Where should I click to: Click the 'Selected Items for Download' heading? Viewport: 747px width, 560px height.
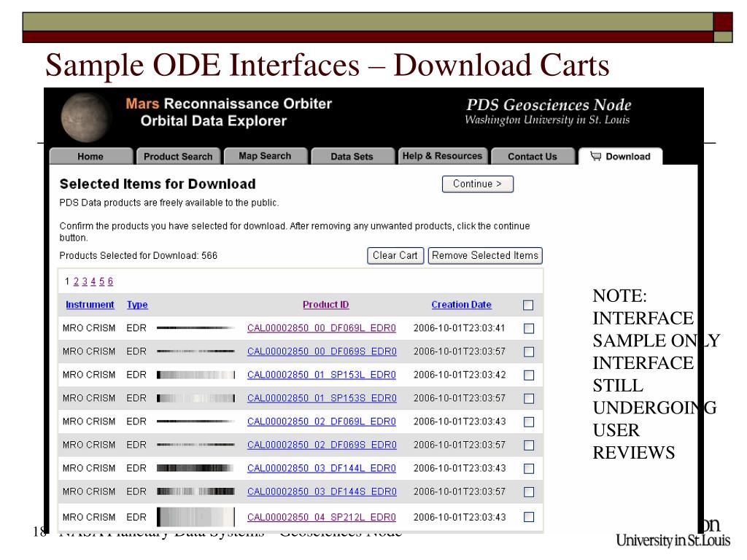click(158, 184)
